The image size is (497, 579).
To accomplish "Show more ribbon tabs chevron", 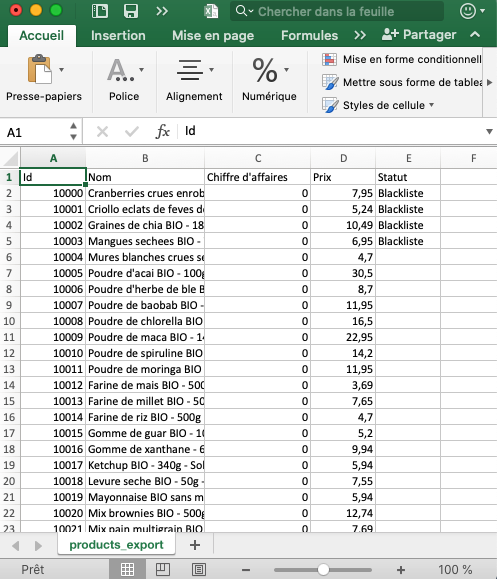I will point(360,35).
